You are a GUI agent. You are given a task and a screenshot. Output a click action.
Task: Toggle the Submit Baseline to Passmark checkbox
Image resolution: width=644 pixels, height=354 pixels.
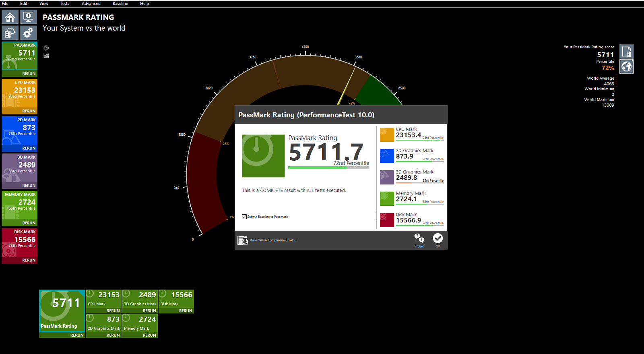pyautogui.click(x=244, y=217)
